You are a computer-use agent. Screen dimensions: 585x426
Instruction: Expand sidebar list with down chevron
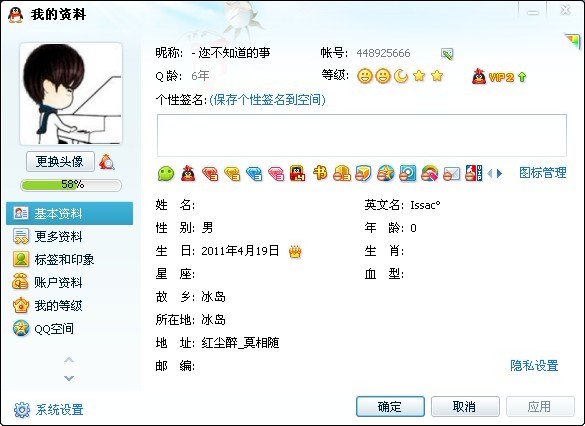point(69,378)
